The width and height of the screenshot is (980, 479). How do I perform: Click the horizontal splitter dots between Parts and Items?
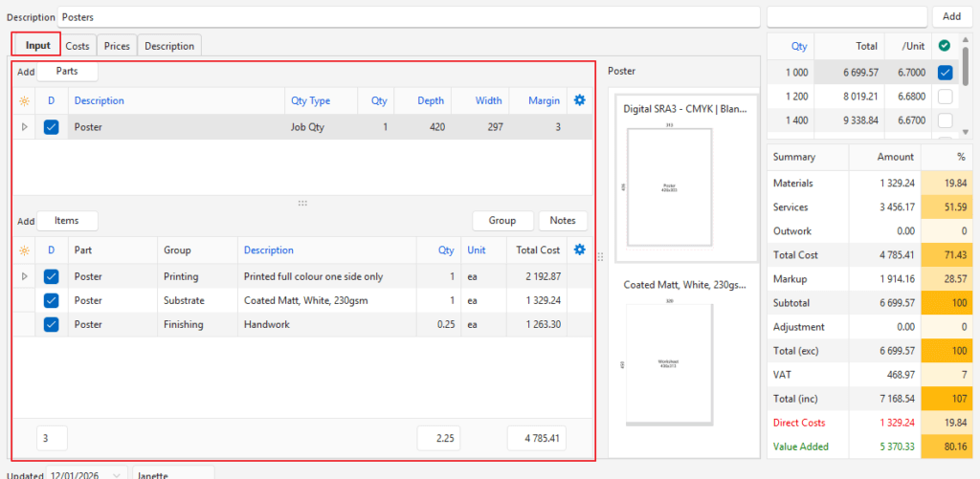coord(302,203)
